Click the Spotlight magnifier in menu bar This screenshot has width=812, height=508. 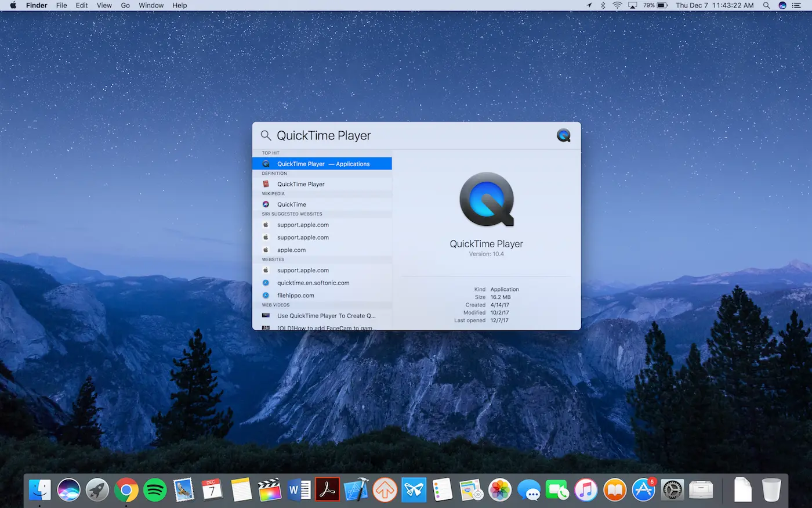click(766, 5)
